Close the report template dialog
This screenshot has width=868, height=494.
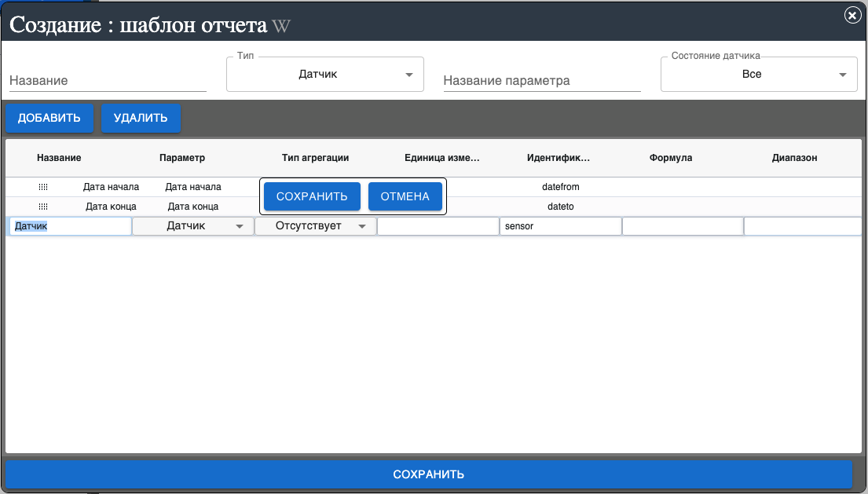(852, 15)
